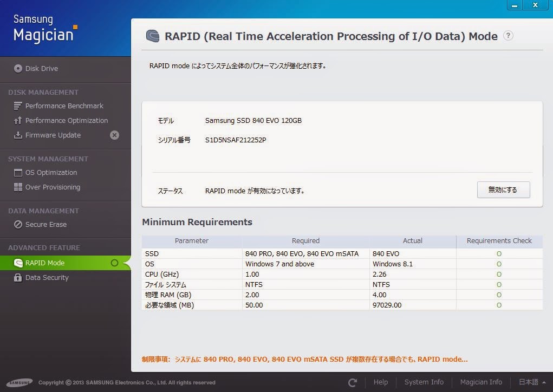Click the green check circle in OS row
Screen dimensions: 553x392
[x=499, y=264]
